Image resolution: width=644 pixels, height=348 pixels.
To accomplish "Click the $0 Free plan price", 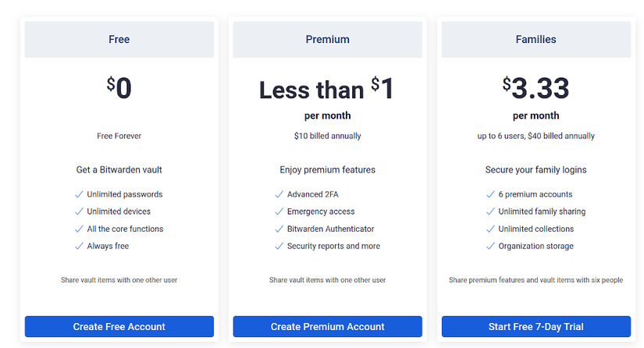I will pyautogui.click(x=119, y=88).
